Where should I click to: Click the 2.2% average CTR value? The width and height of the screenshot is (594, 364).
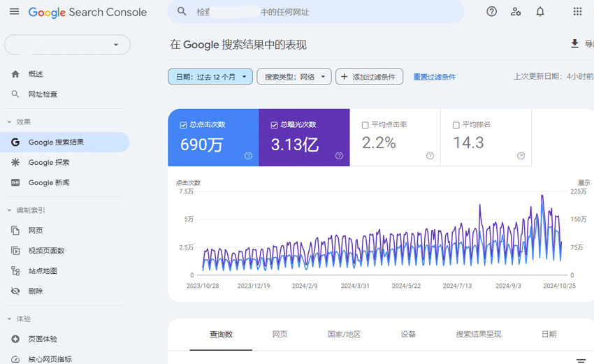(x=379, y=143)
